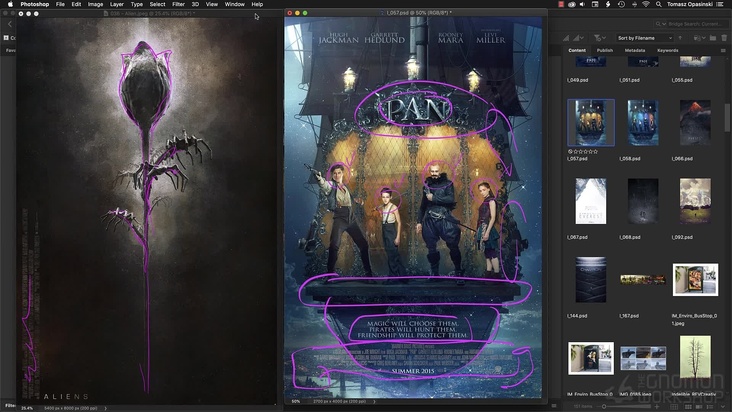
Task: Open the 3D menu
Action: pos(195,4)
